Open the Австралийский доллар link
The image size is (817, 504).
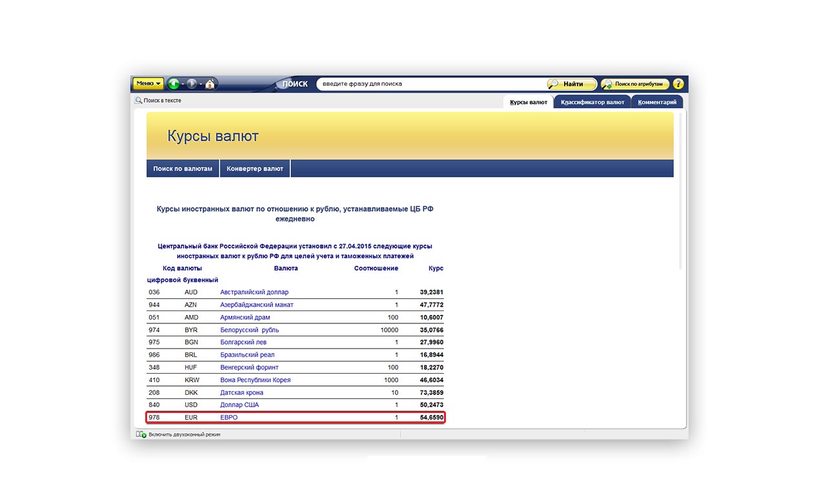coord(254,292)
